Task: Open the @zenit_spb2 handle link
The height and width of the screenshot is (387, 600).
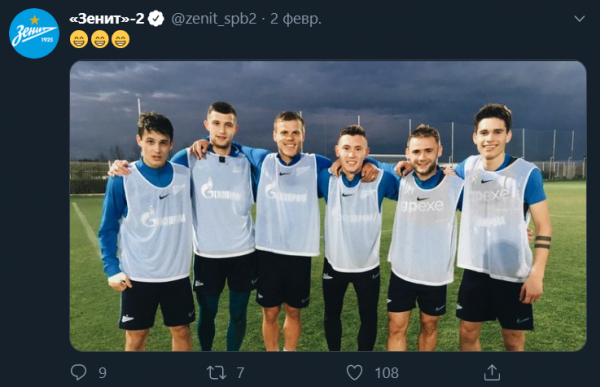Action: 214,19
